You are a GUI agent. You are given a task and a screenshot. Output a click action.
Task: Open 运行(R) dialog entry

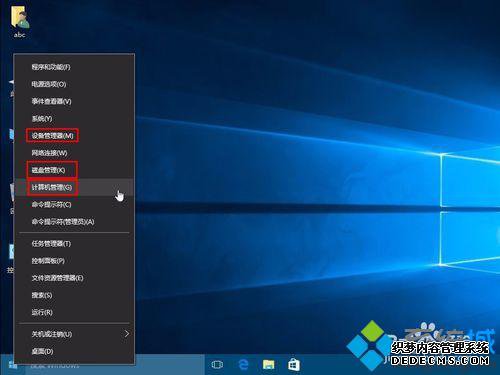click(74, 312)
